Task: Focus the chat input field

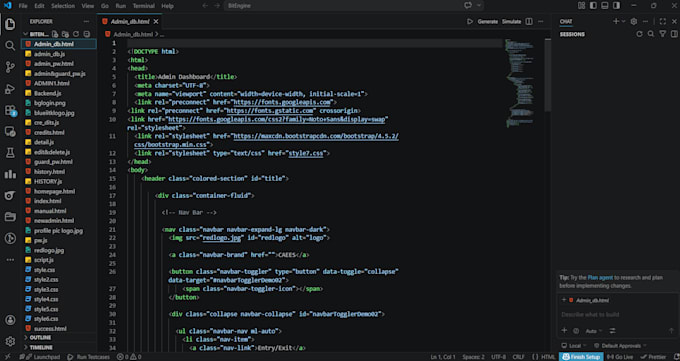Action: click(617, 314)
